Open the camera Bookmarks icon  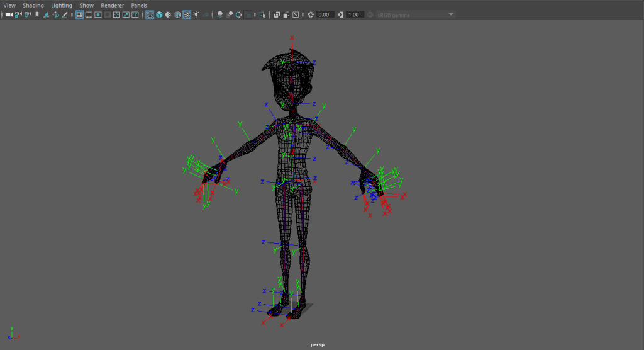point(36,14)
